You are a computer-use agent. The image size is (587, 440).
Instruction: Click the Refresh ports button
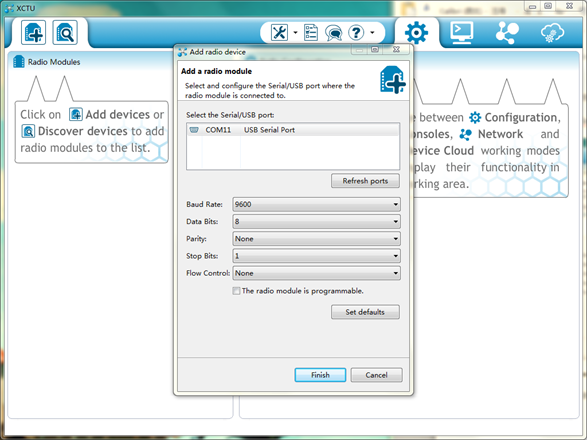click(365, 181)
